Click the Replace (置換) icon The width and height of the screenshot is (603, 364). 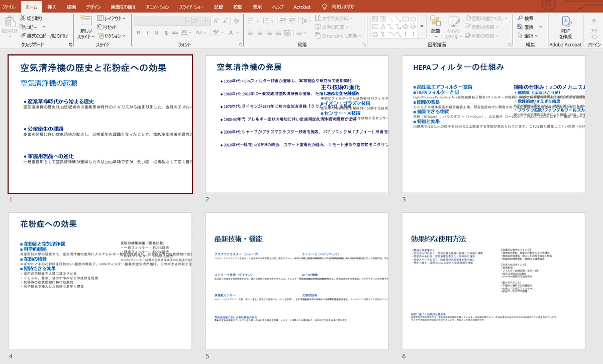tap(520, 27)
